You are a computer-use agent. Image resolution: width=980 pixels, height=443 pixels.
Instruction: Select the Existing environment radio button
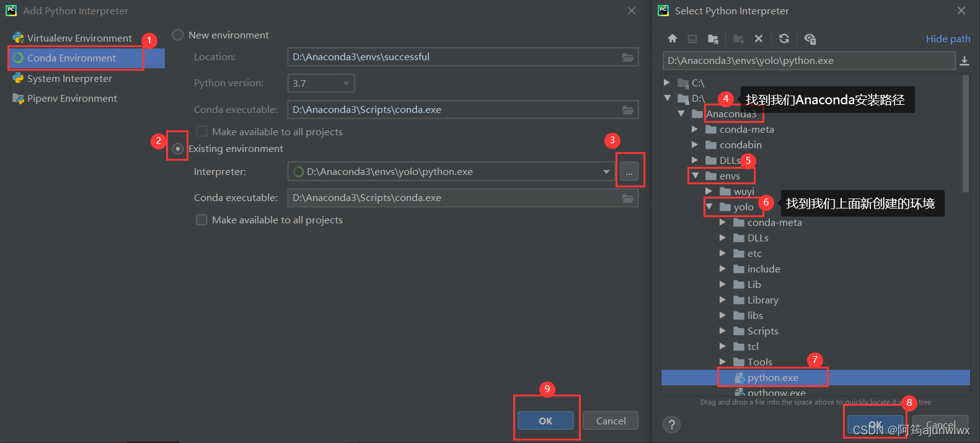point(178,148)
